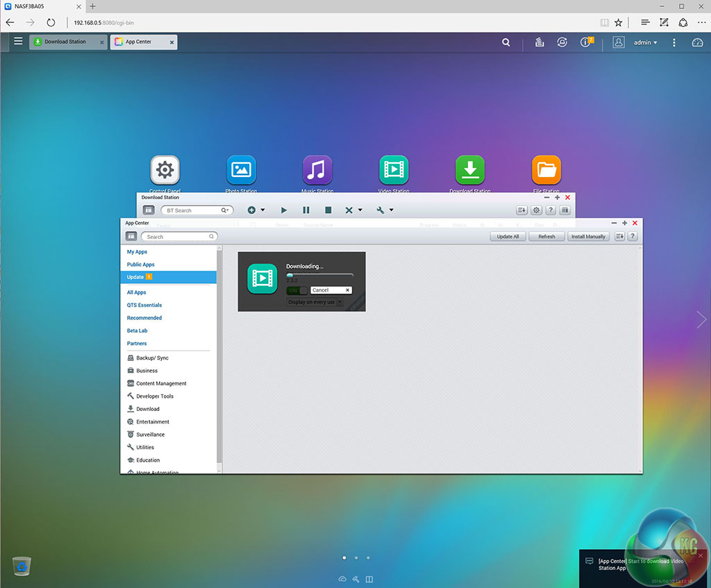Toggle the ON switch for Video Station
Image resolution: width=711 pixels, height=588 pixels.
pyautogui.click(x=297, y=290)
